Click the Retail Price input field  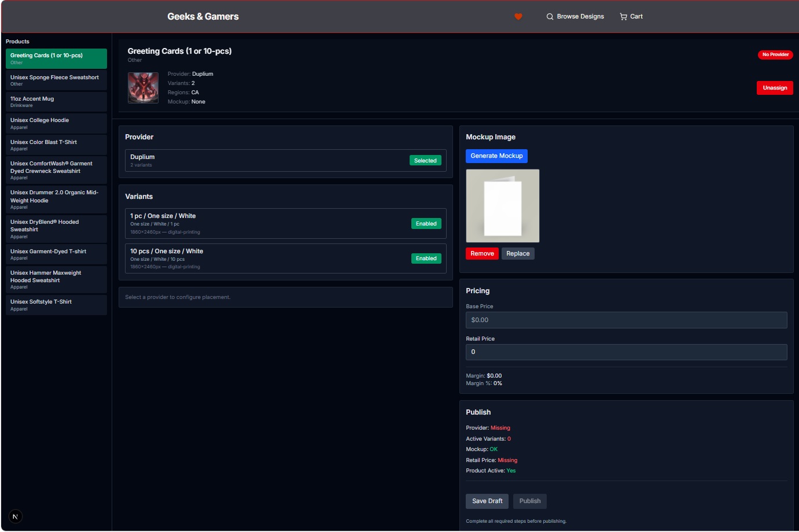tap(627, 352)
